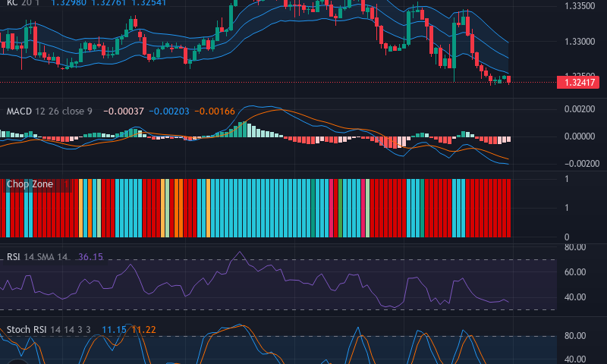Viewport: 607px width, 364px height.
Task: Click the Stoch RSI parameters 14 14 3 3
Action: [x=71, y=330]
